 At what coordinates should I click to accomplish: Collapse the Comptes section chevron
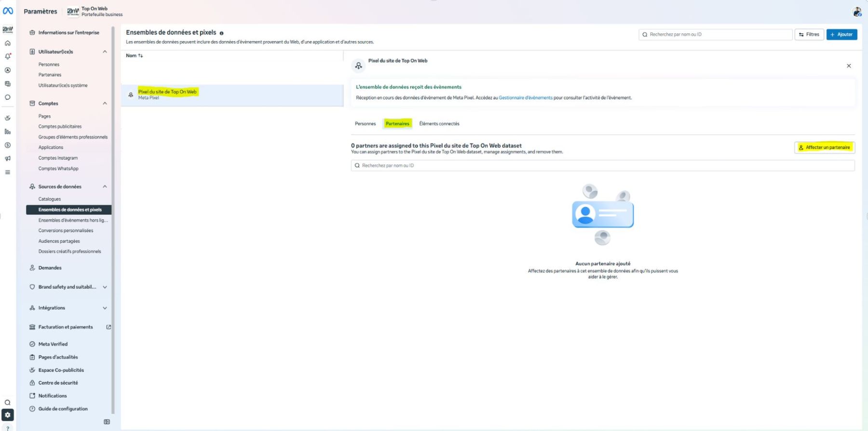(105, 103)
